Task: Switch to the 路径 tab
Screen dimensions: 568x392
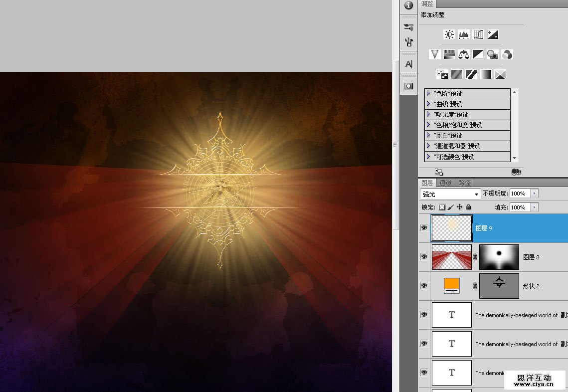Action: point(464,183)
